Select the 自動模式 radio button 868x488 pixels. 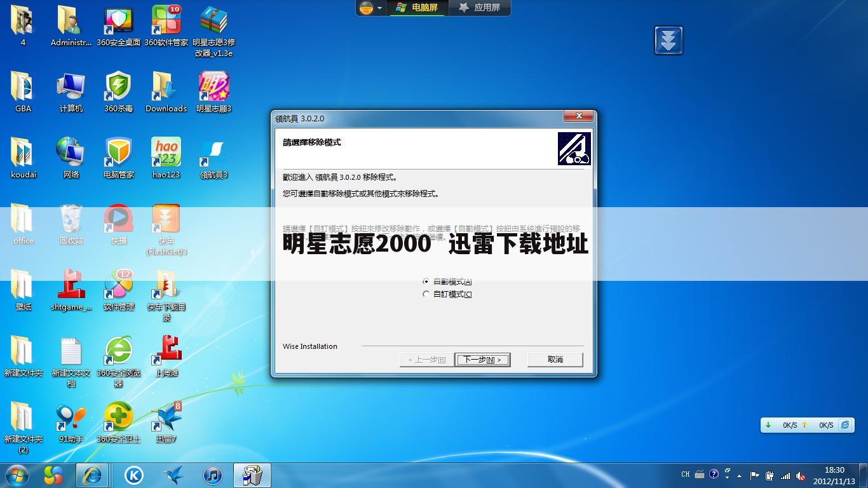click(x=426, y=281)
